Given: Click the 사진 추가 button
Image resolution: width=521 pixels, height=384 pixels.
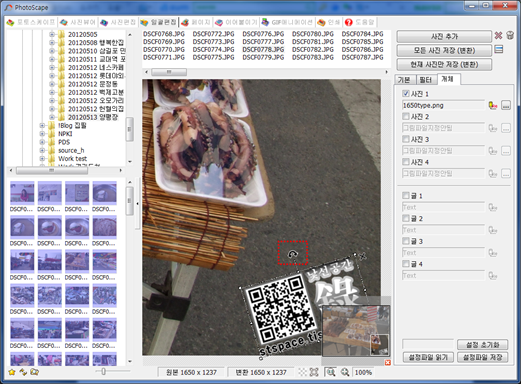Looking at the screenshot, I should tap(444, 36).
